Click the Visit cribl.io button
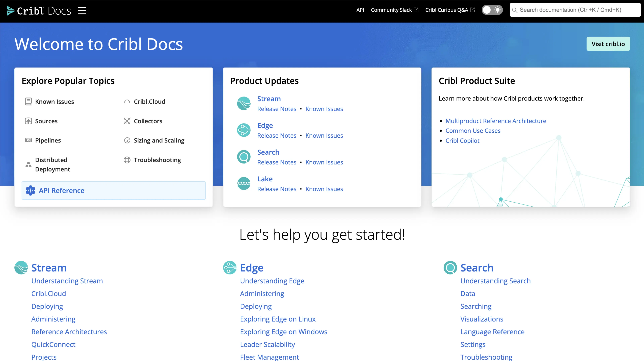 (608, 44)
